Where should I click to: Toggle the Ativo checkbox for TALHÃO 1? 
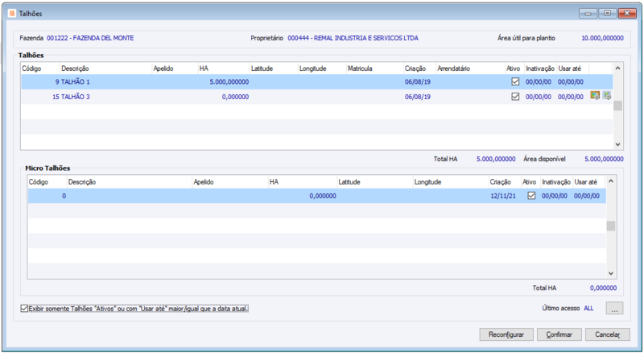point(515,81)
